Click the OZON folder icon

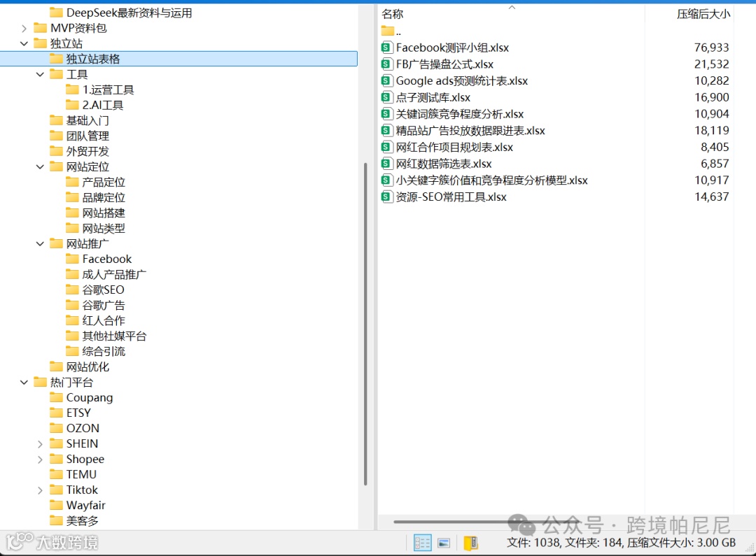tap(57, 428)
